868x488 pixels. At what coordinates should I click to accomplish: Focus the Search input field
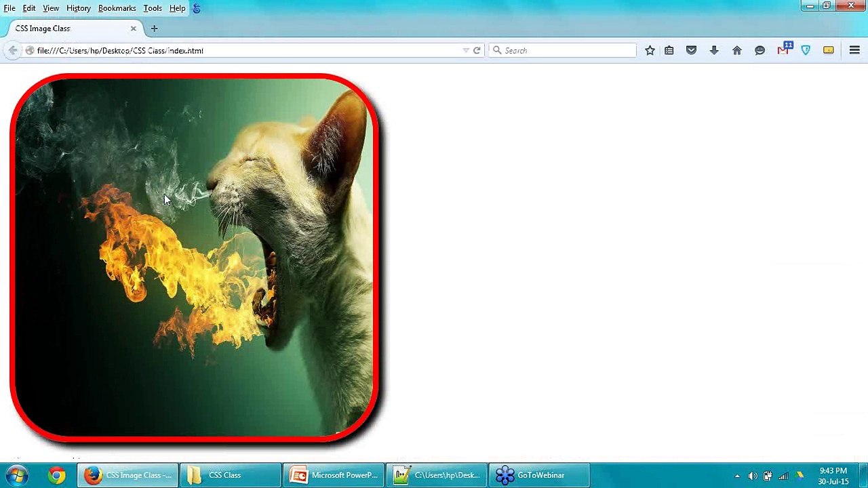click(x=563, y=50)
